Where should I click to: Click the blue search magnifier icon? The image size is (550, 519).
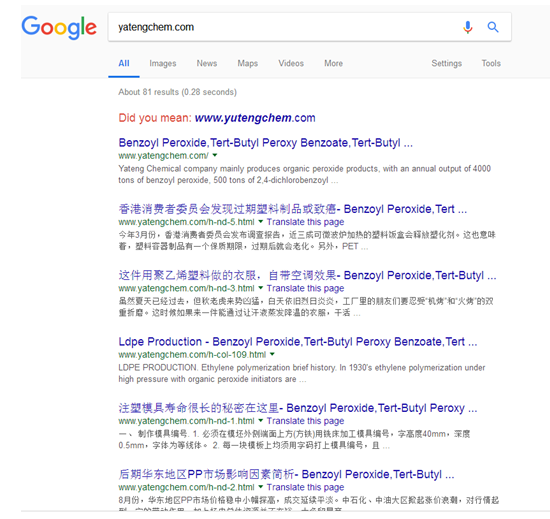[493, 27]
